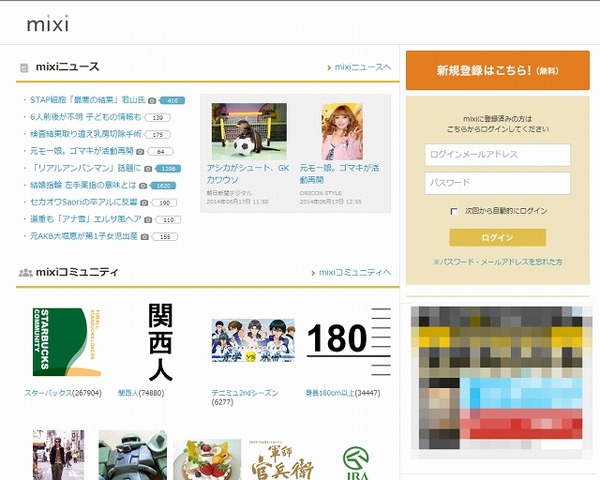Click camera icon beside 結婚指輪 headline

[143, 186]
